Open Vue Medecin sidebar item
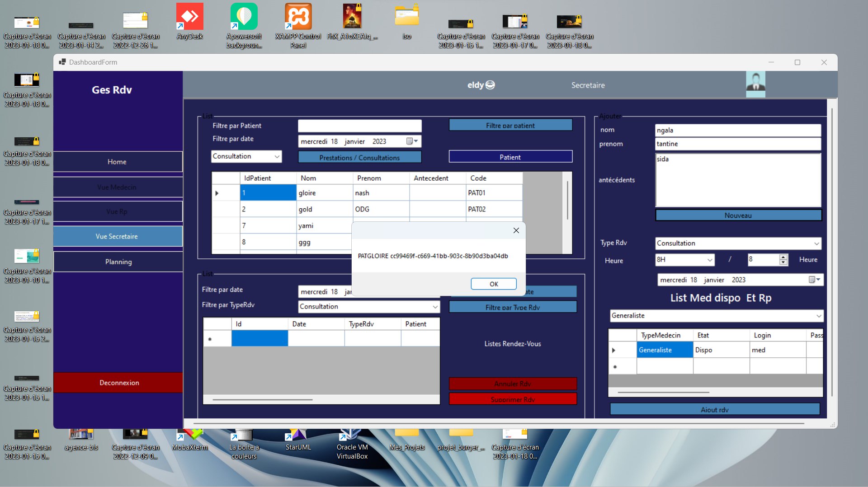 coord(118,187)
